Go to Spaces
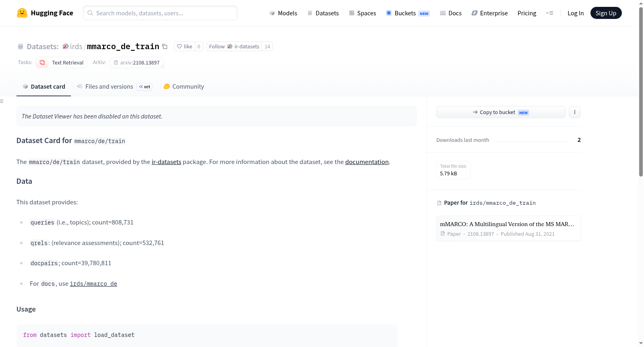This screenshot has height=347, width=644. tap(362, 13)
